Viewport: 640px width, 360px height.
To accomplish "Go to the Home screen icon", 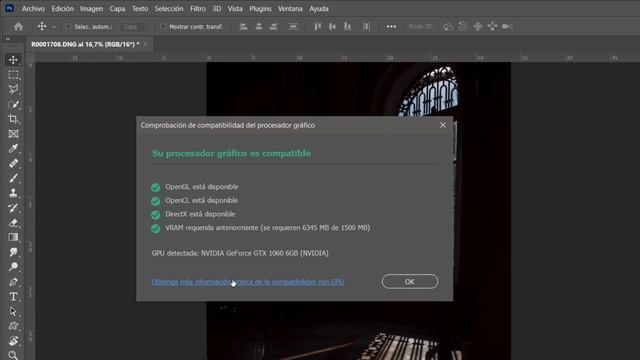I will (x=18, y=27).
